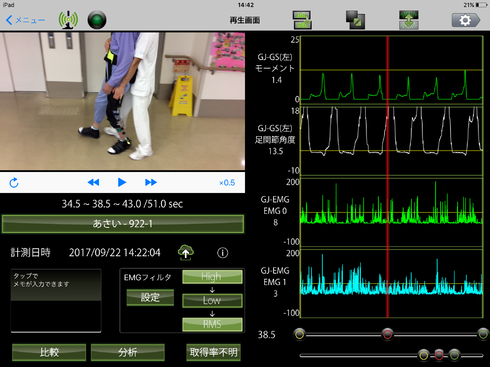The width and height of the screenshot is (490, 367).
Task: Tap the overlapping squares overlay icon
Action: 355,20
